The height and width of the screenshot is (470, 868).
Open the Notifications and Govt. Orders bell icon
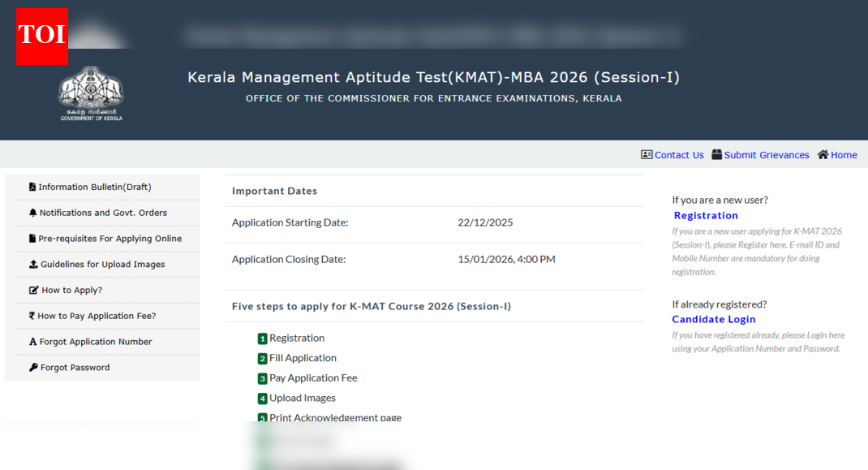click(32, 212)
